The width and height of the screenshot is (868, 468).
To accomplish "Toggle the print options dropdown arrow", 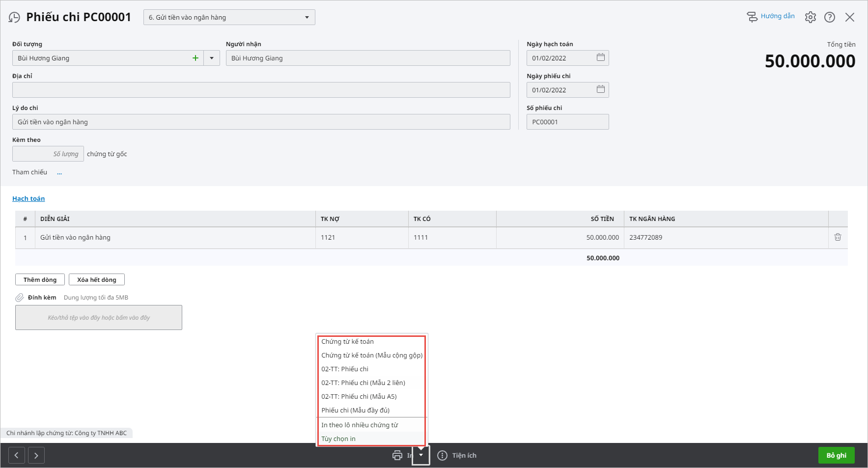I will pyautogui.click(x=421, y=455).
